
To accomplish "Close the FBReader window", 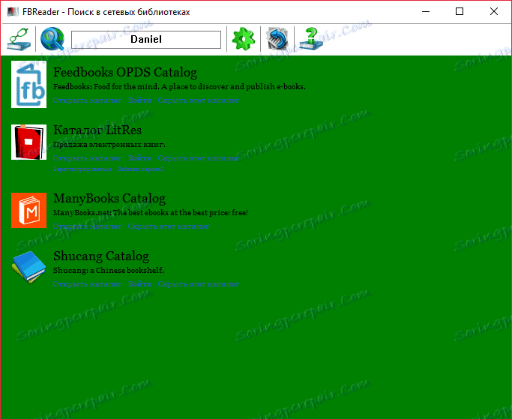I will click(x=494, y=12).
